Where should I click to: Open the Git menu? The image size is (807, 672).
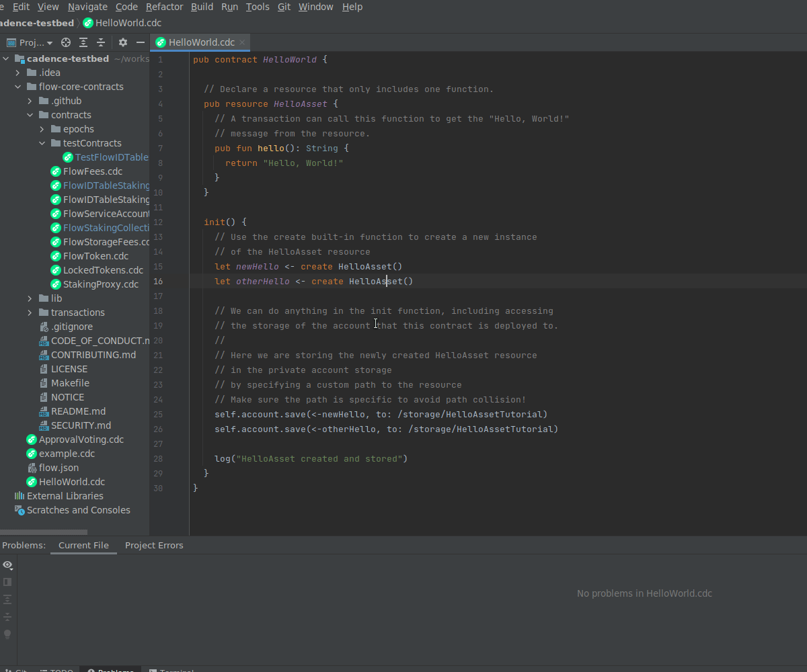tap(284, 7)
